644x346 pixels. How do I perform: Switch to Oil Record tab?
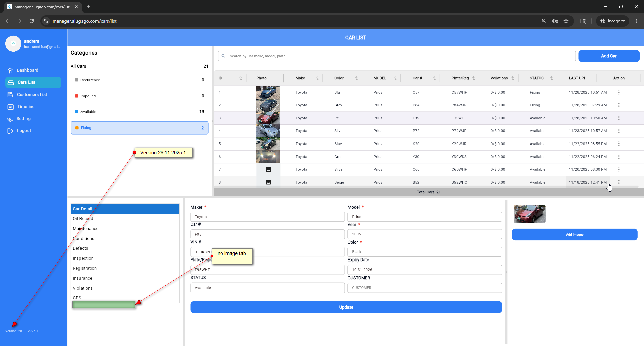click(x=83, y=219)
